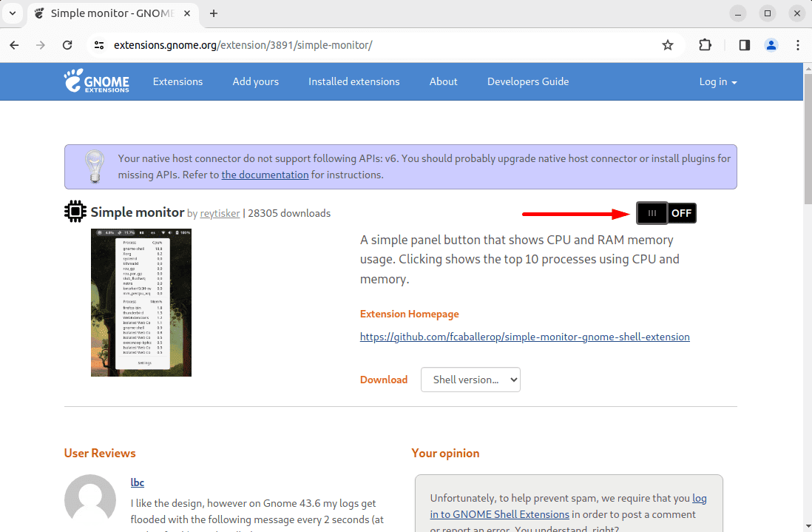This screenshot has width=812, height=532.
Task: Reload the current page
Action: (x=67, y=45)
